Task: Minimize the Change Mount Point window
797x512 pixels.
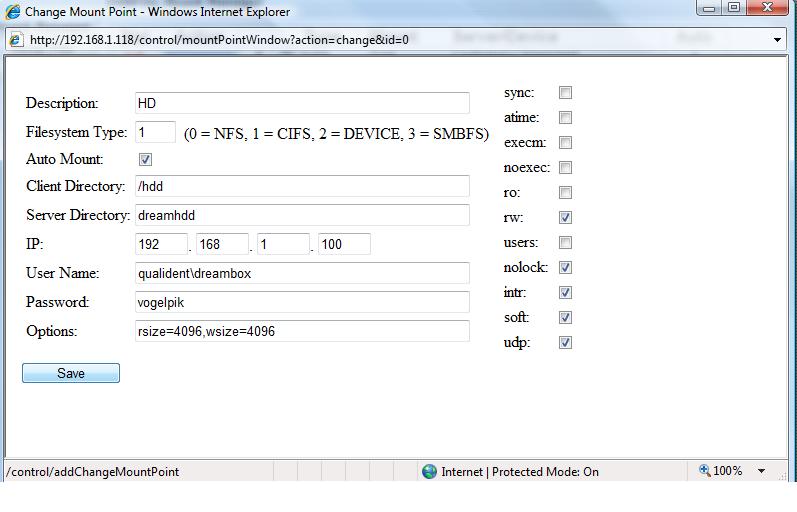Action: click(710, 8)
